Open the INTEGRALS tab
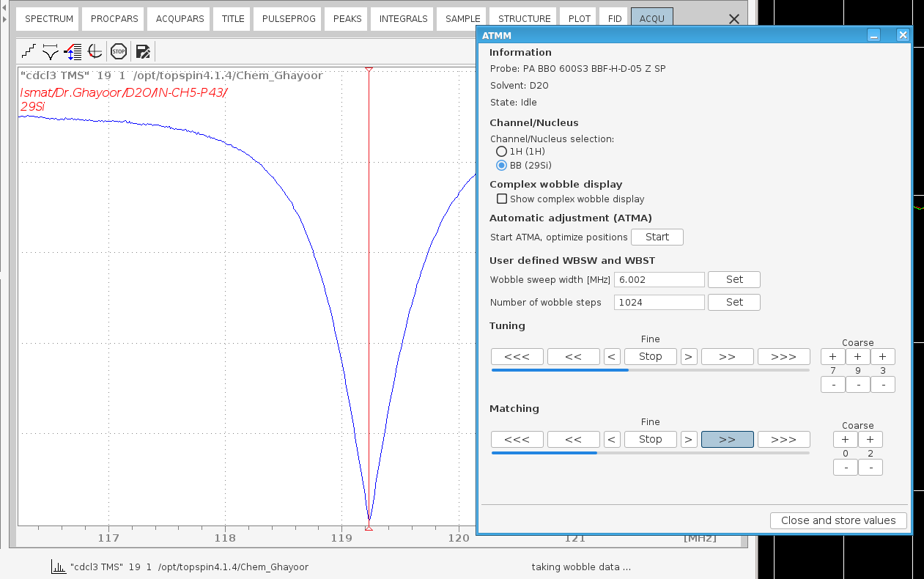The height and width of the screenshot is (579, 924). pos(403,19)
